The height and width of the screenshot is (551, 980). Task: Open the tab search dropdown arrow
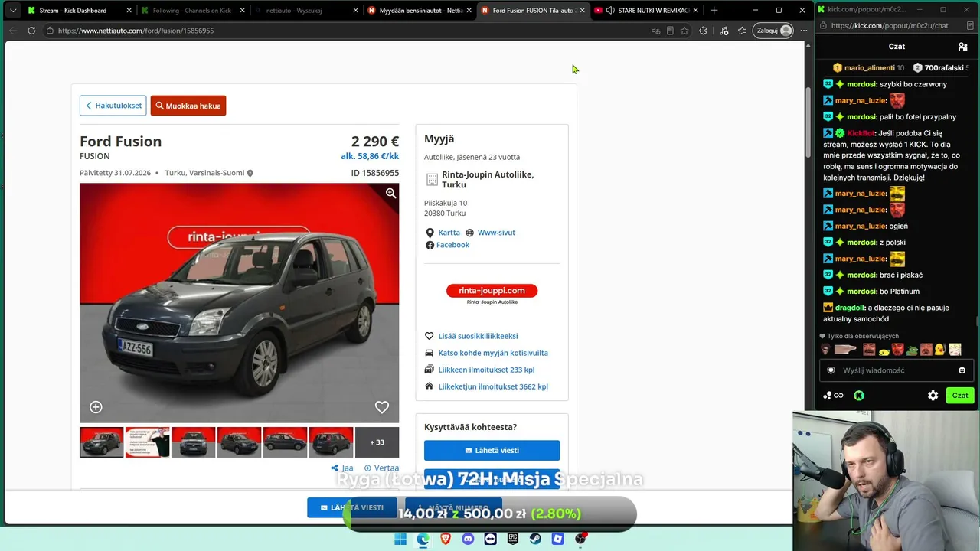click(x=13, y=10)
